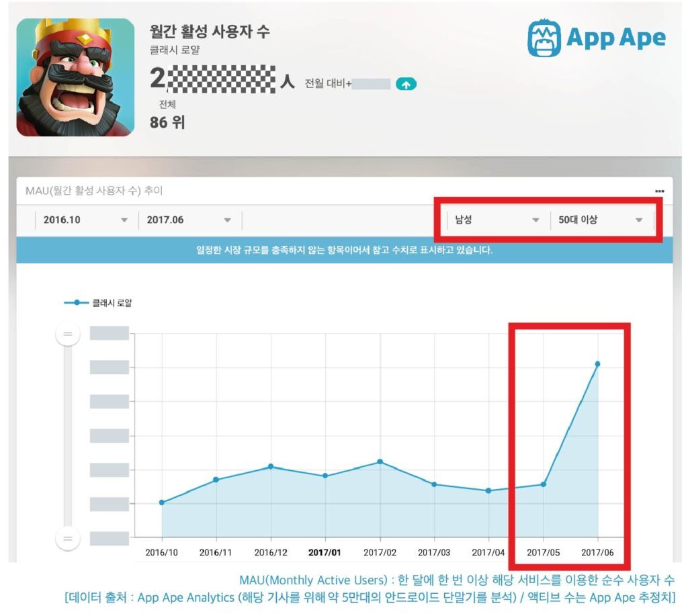Click the App Ape logo
The height and width of the screenshot is (616, 688).
597,38
